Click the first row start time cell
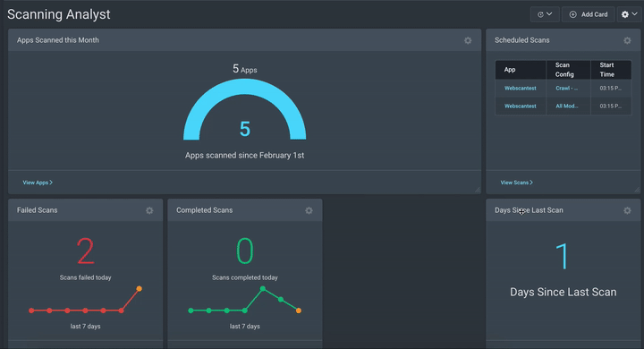Viewport: 644px width, 349px height. click(611, 88)
